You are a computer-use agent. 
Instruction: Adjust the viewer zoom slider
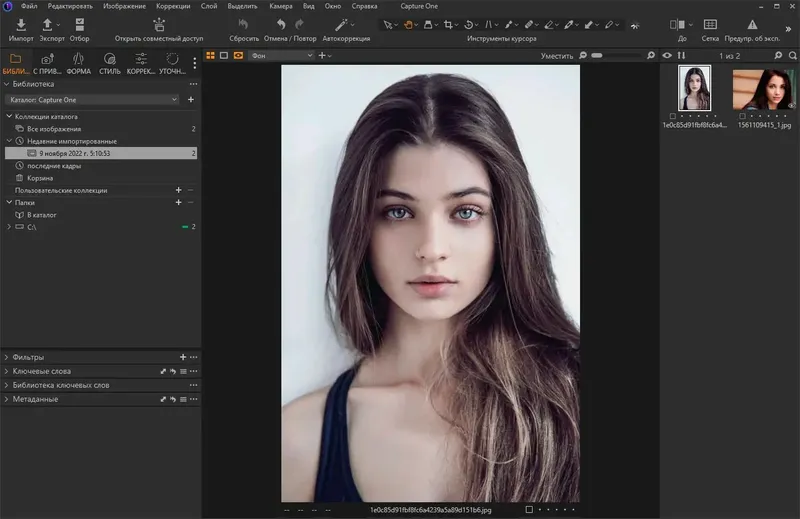597,56
